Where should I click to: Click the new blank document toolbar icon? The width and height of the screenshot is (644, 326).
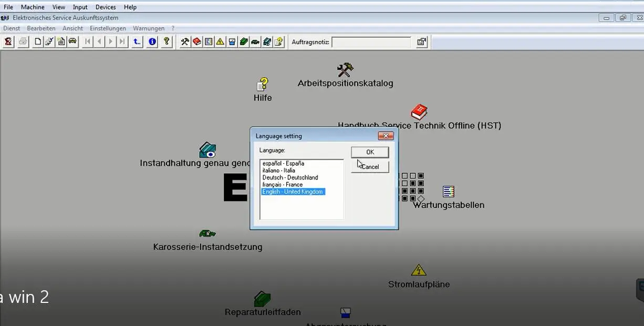[x=38, y=41]
